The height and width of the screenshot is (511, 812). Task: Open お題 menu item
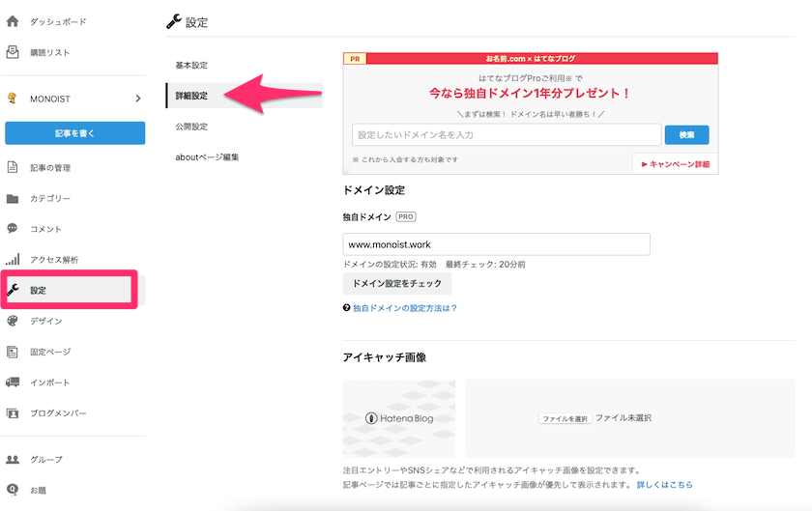coord(38,491)
